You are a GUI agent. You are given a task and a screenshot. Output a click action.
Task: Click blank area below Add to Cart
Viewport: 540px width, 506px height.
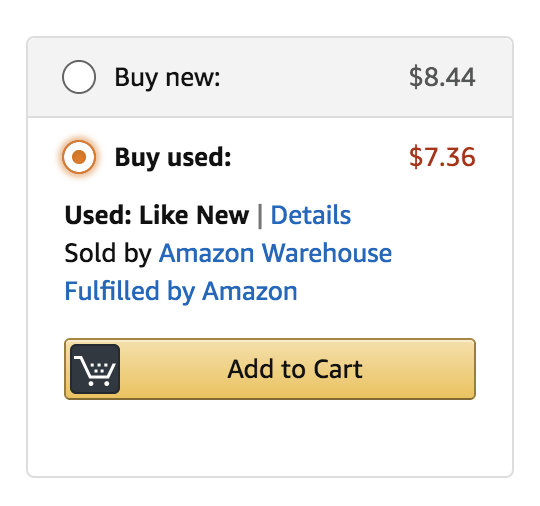point(270,437)
